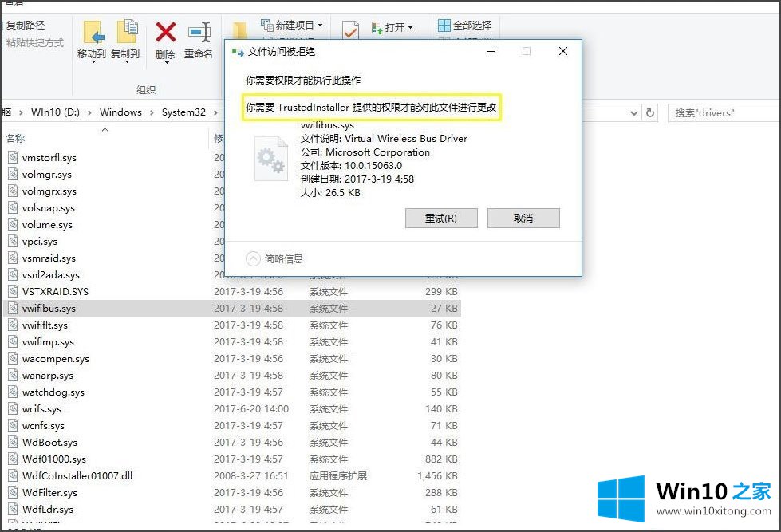Select the highlighted vwifibus.sys row
This screenshot has height=532, width=781.
232,309
